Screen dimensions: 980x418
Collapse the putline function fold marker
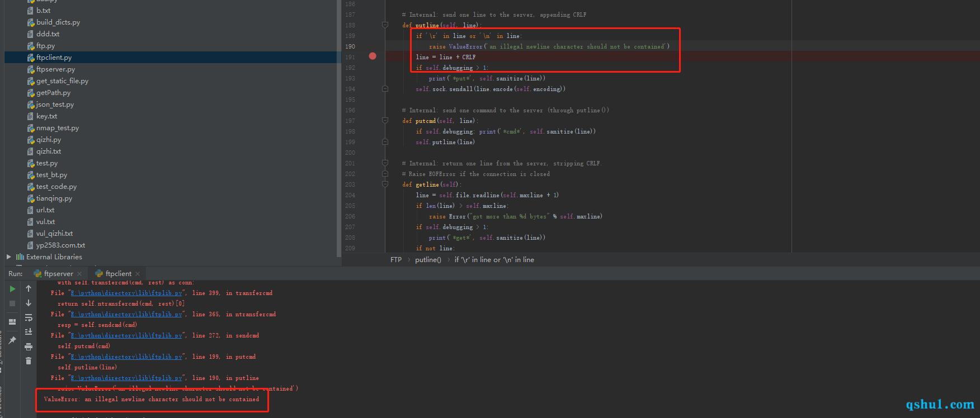tap(385, 25)
